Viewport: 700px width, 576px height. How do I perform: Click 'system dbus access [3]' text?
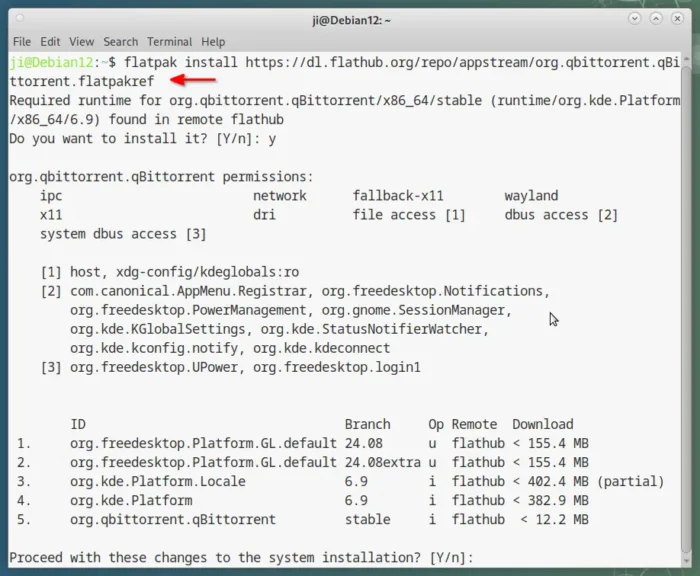tap(123, 234)
